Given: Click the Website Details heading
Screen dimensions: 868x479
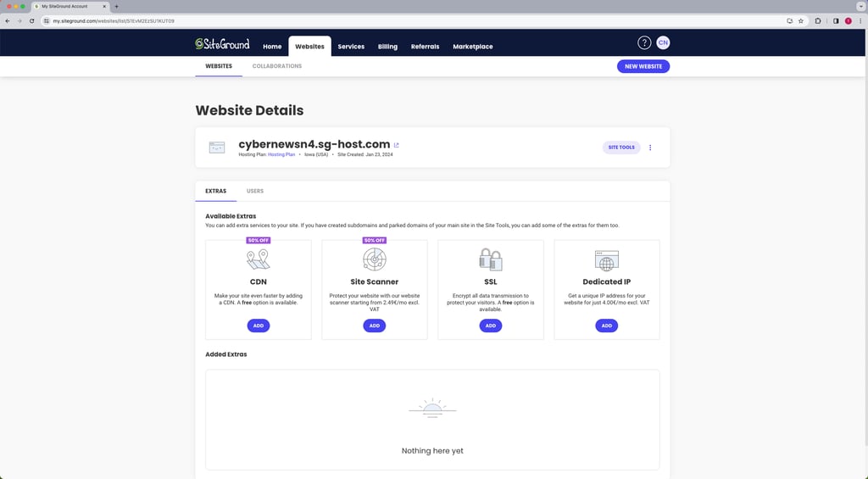Looking at the screenshot, I should (250, 110).
